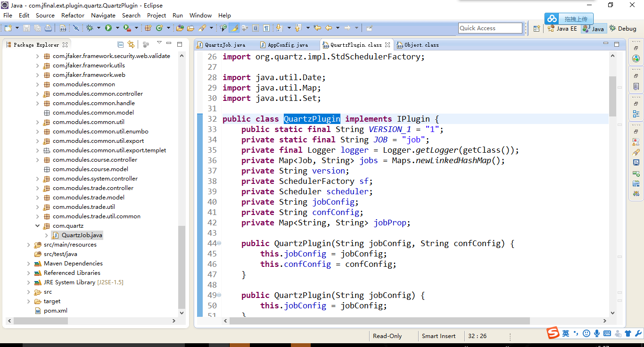The width and height of the screenshot is (644, 347).
Task: Switch to the Java EE perspective
Action: coord(562,29)
